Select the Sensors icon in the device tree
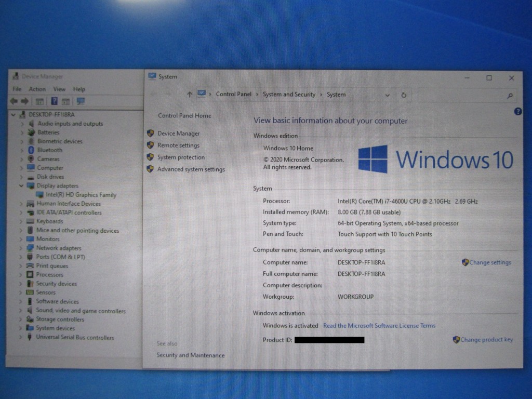The image size is (532, 399). (30, 292)
